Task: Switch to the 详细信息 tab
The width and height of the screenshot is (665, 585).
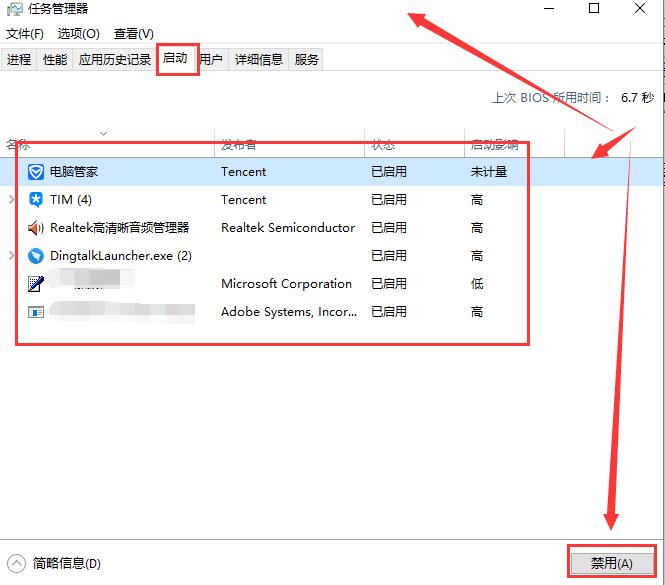Action: point(258,60)
